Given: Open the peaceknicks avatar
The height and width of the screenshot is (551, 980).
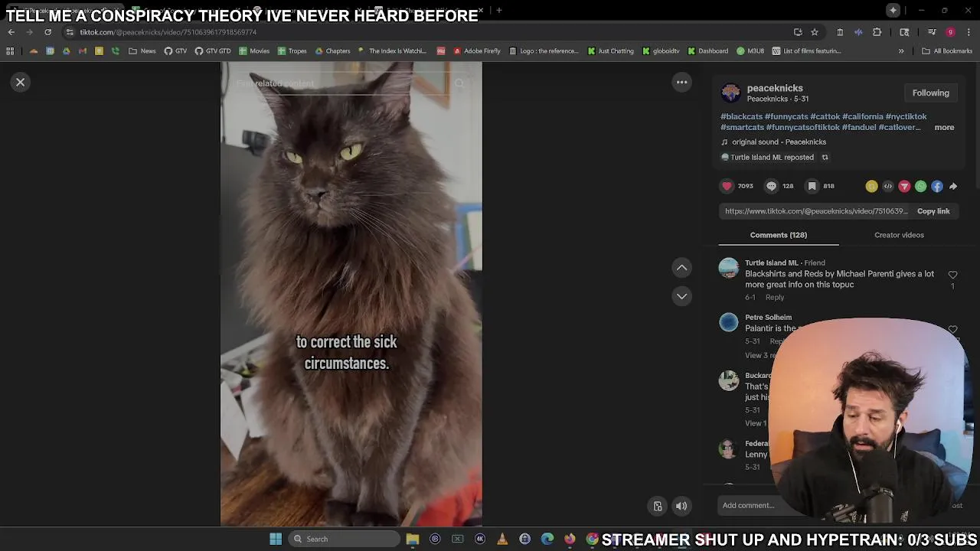Looking at the screenshot, I should pos(730,93).
